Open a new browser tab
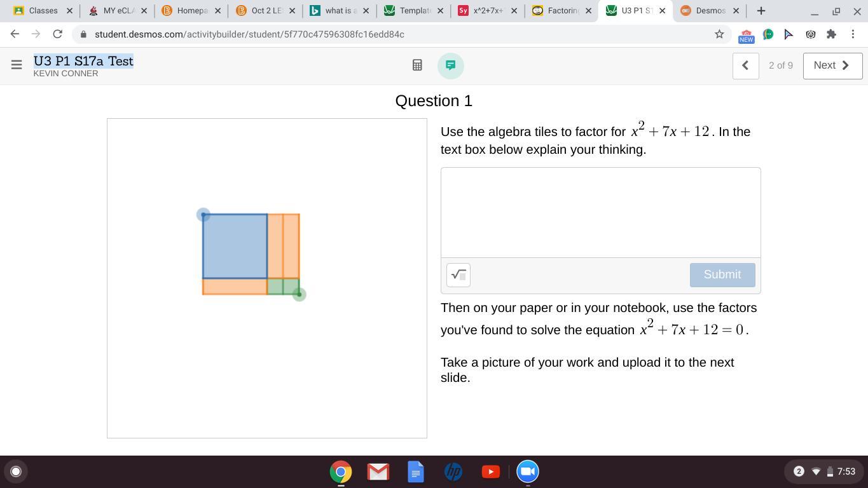 (x=761, y=11)
